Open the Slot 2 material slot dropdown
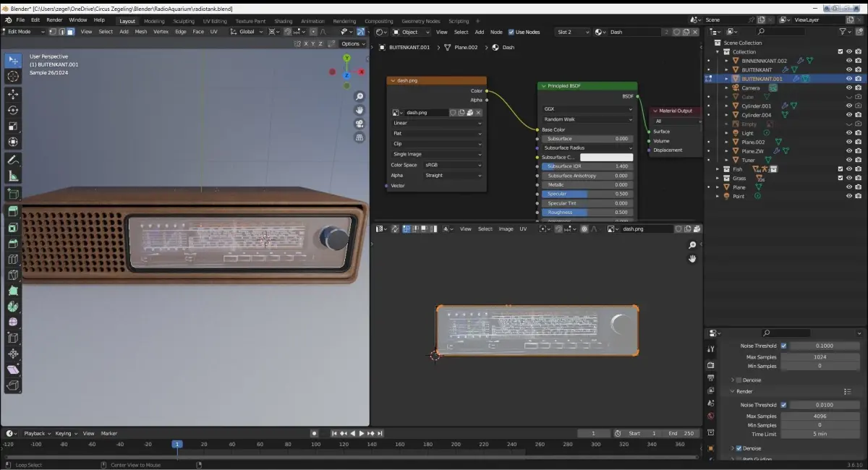Viewport: 868px width, 470px height. [571, 32]
